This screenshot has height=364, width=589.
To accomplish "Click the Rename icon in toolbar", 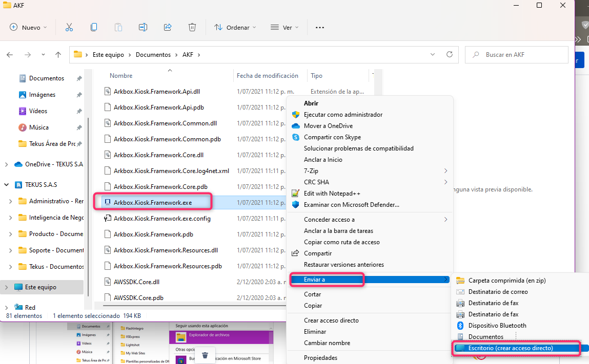I will (x=143, y=27).
